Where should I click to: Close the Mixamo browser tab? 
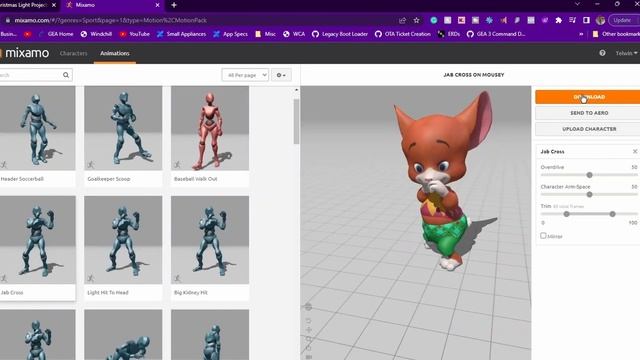click(158, 5)
